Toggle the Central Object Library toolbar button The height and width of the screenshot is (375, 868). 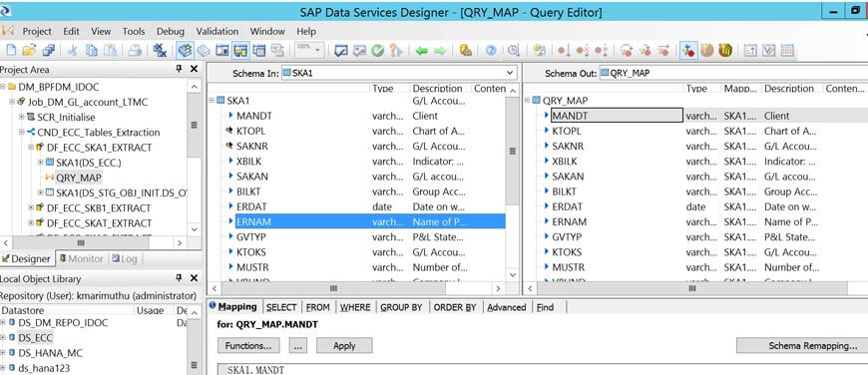pyautogui.click(x=204, y=50)
